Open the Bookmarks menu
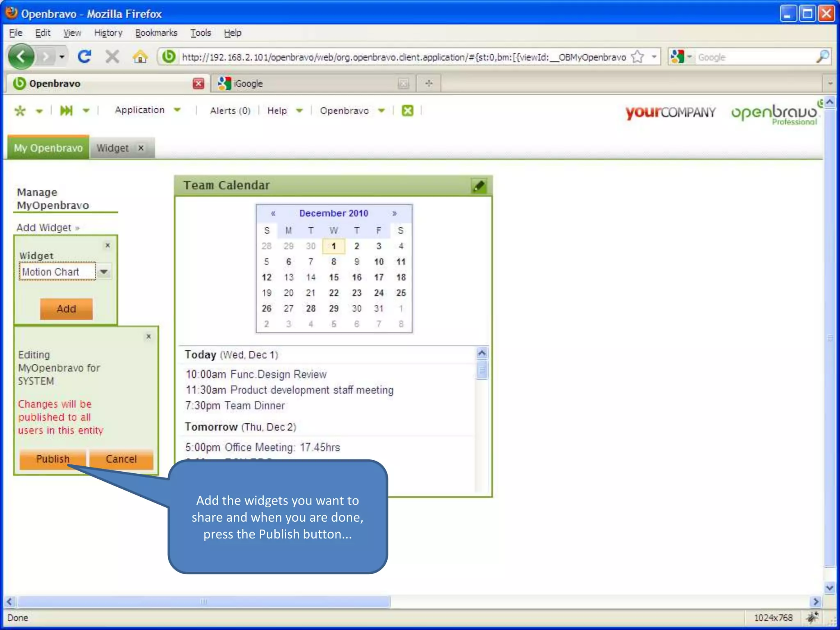This screenshot has height=630, width=840. click(156, 33)
